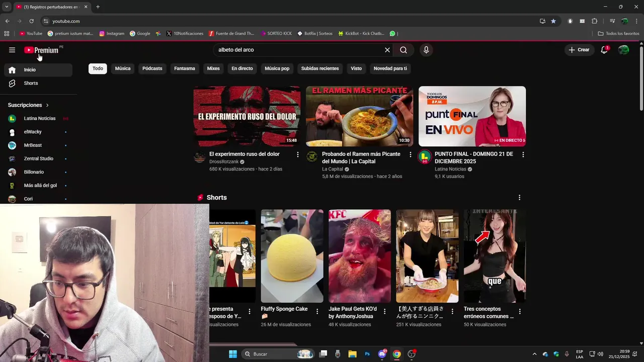Start voice search with microphone icon
The height and width of the screenshot is (362, 644).
426,50
